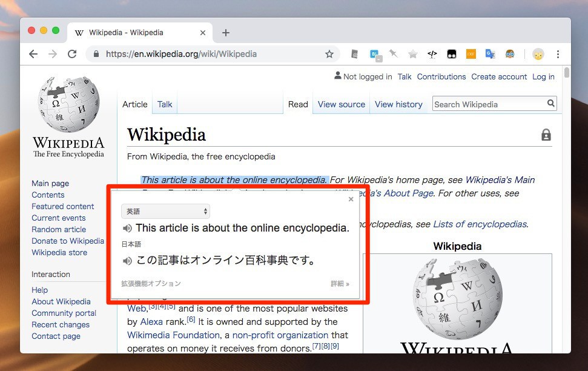This screenshot has width=588, height=371.
Task: Go to Main page in sidebar
Action: pos(50,183)
